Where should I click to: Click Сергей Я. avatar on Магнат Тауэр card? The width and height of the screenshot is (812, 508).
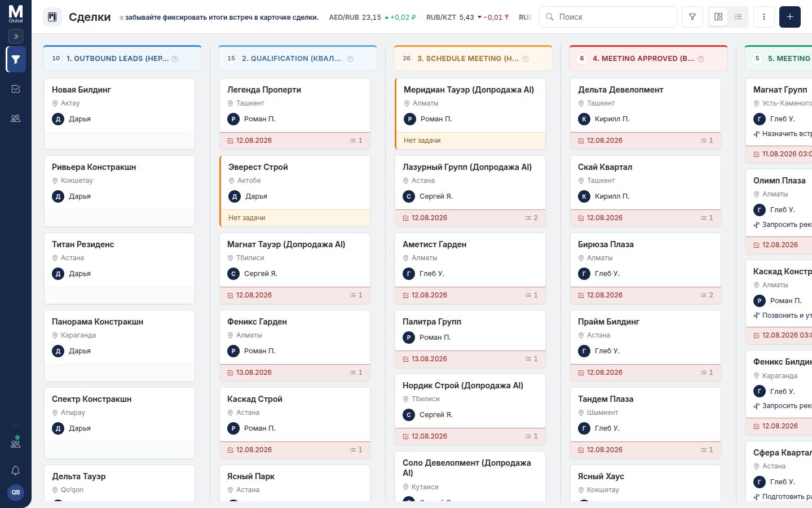pyautogui.click(x=233, y=274)
